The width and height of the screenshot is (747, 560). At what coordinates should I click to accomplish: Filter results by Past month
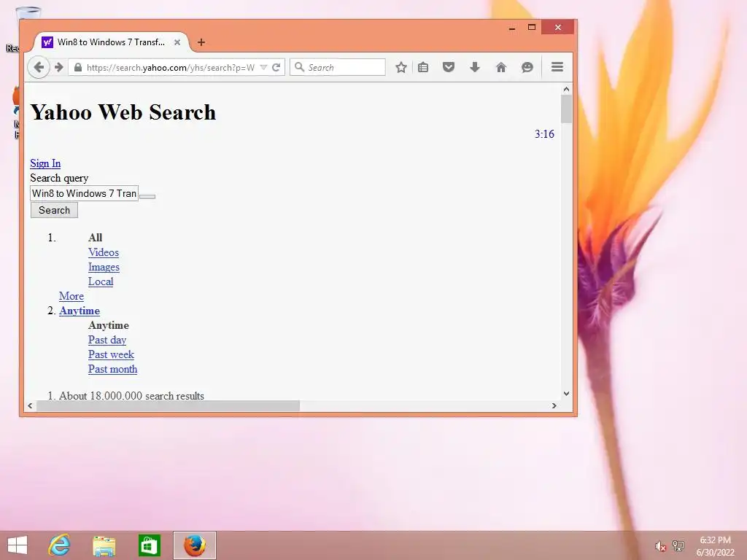click(113, 369)
